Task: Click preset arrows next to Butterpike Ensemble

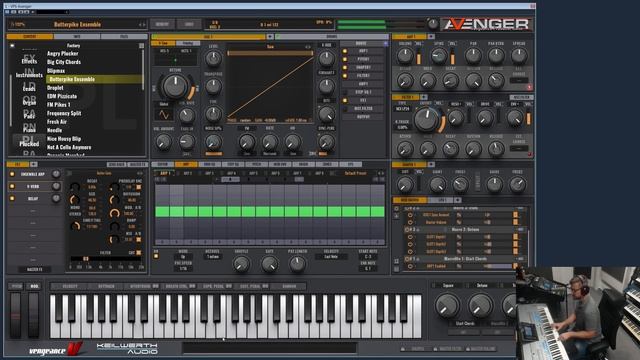Action: coord(142,25)
